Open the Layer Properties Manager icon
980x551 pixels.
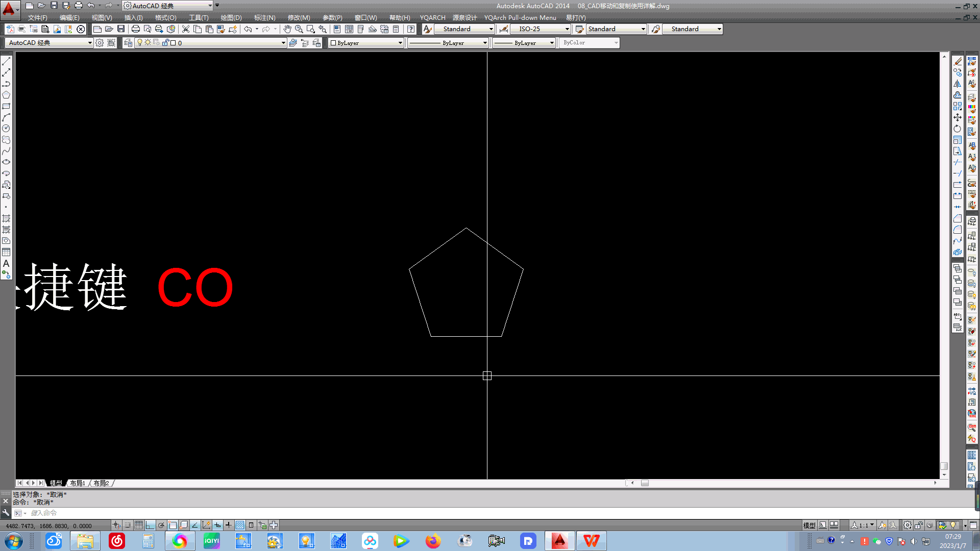[128, 43]
